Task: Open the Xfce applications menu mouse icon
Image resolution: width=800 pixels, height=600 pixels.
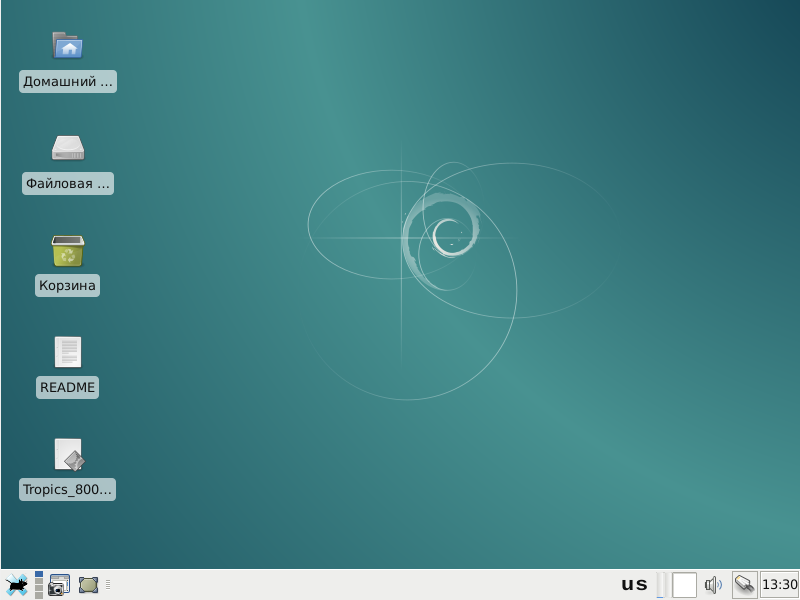Action: [16, 585]
